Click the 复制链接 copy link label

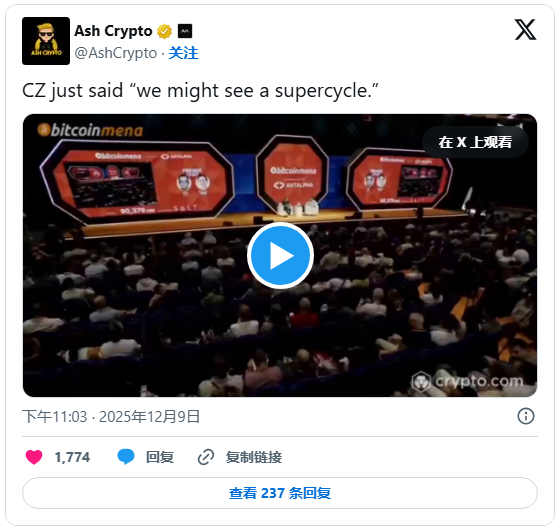point(253,457)
